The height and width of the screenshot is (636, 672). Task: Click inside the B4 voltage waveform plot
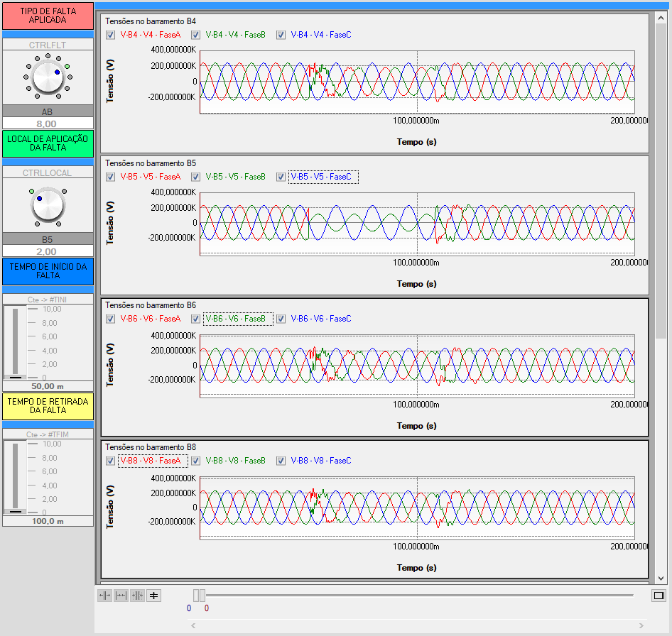417,82
